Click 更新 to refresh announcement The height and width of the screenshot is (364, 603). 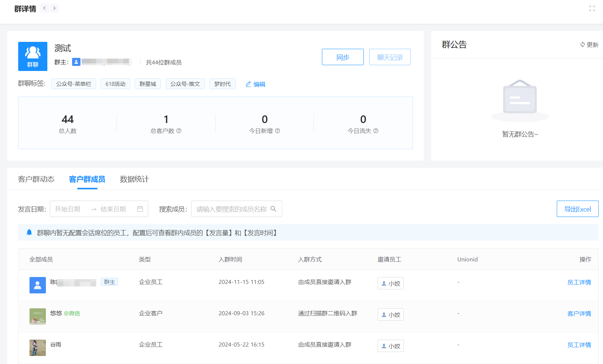(592, 45)
